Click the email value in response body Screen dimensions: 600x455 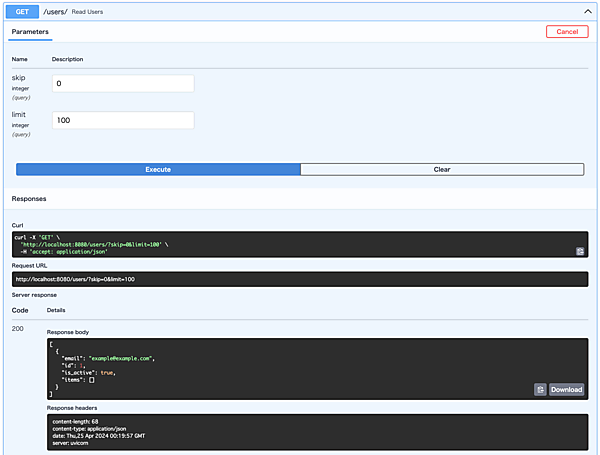click(122, 357)
